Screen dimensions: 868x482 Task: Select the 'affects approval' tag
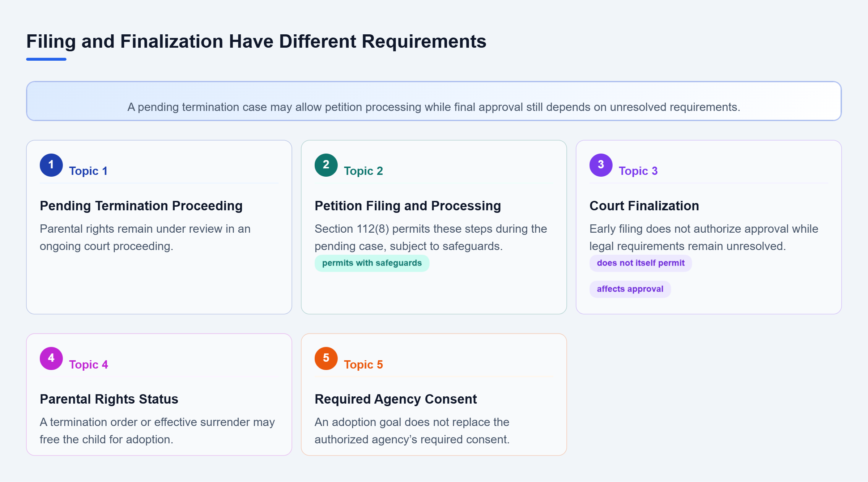tap(630, 289)
